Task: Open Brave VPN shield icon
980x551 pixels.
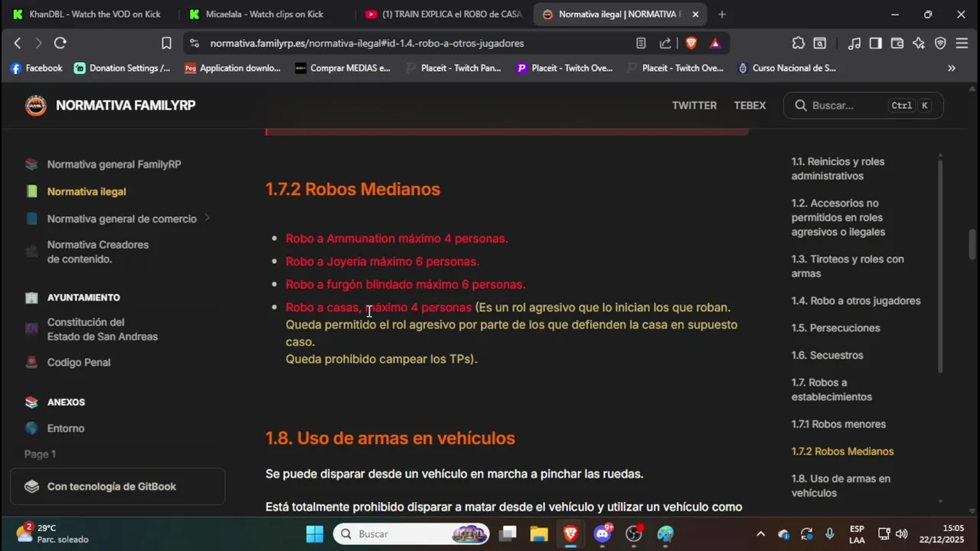Action: [x=940, y=44]
